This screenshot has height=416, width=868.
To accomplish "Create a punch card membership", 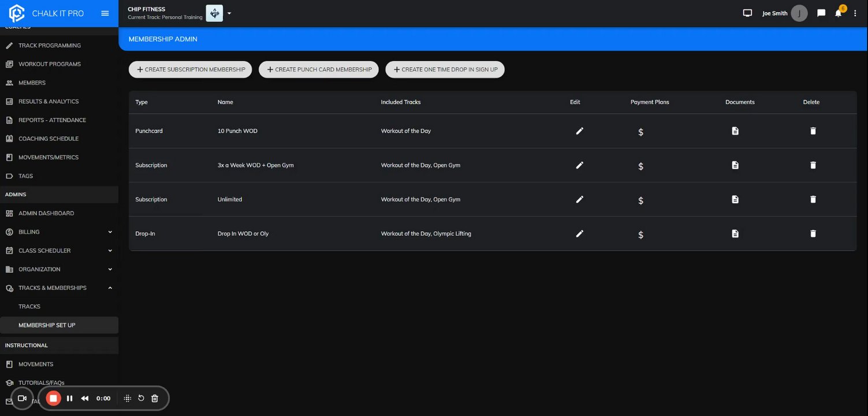I will pos(319,69).
